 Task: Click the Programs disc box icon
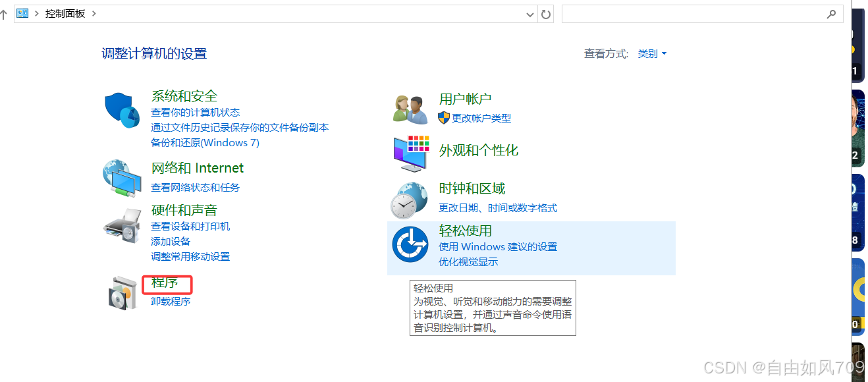(x=122, y=293)
